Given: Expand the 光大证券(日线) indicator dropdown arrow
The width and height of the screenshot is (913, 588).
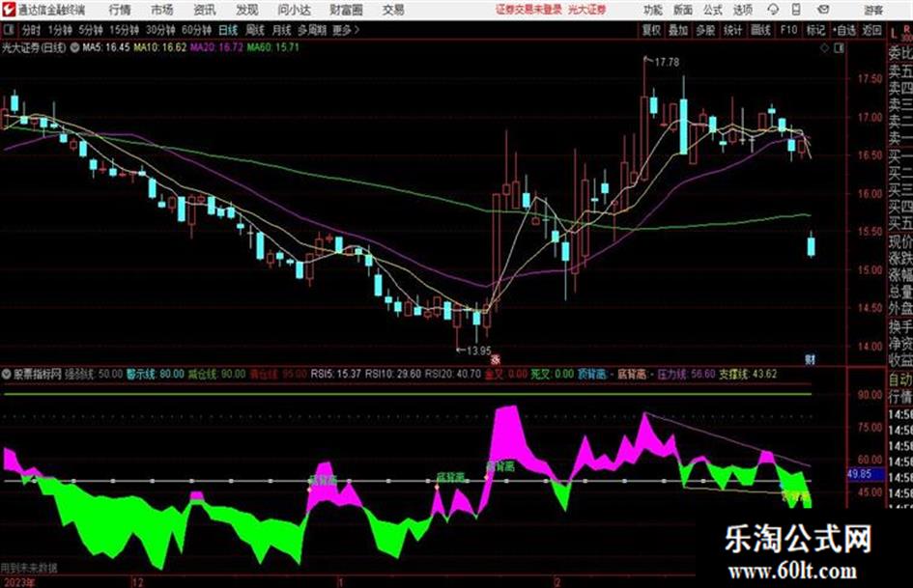Looking at the screenshot, I should pyautogui.click(x=75, y=47).
